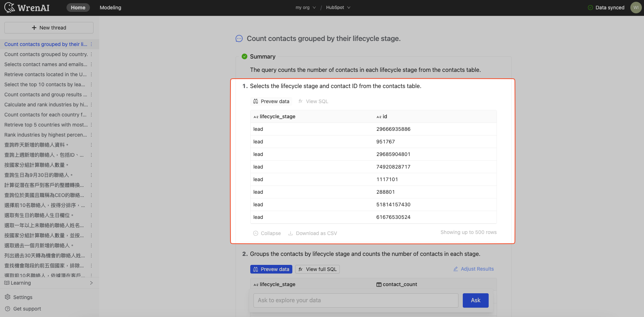Viewport: 644px width, 317px height.
Task: Click Adjust Results link
Action: pos(474,269)
